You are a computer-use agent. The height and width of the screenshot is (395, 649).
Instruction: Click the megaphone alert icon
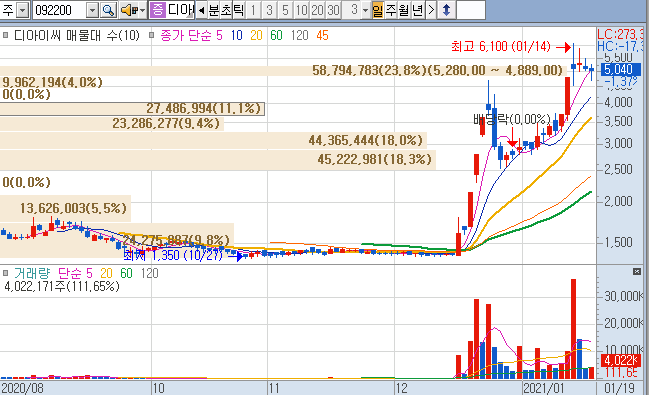128,10
